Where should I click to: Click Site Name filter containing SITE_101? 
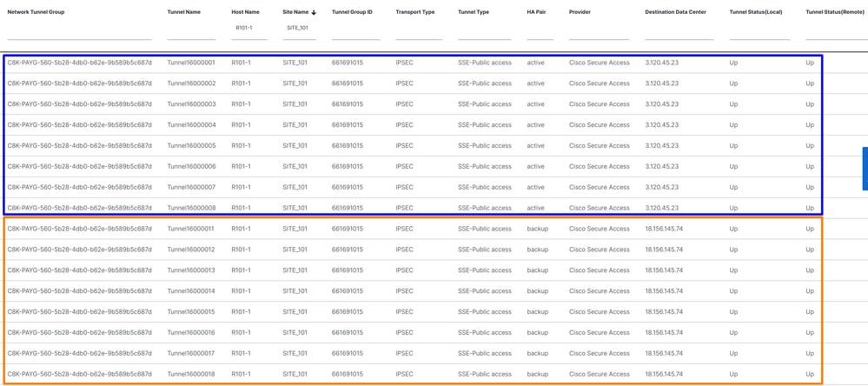click(x=299, y=30)
